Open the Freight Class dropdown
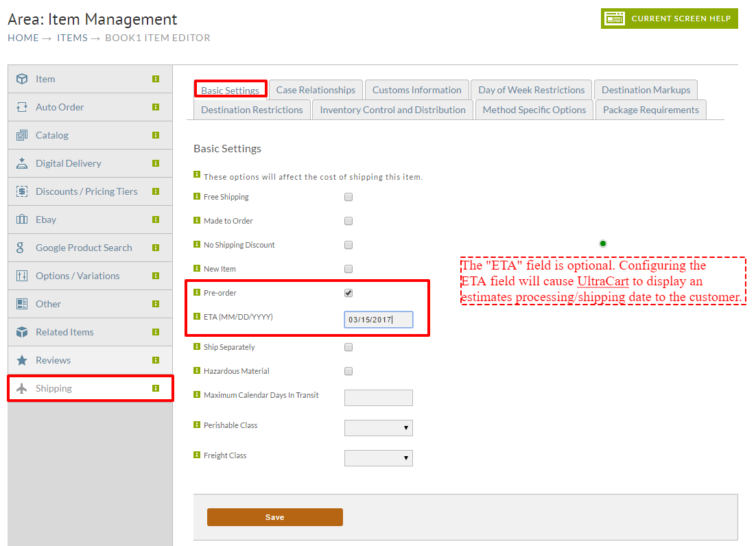This screenshot has height=546, width=756. click(x=379, y=458)
